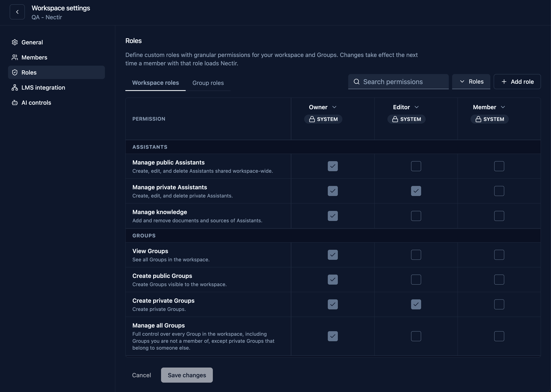Screen dimensions: 551x392
Task: Toggle Member Manage private Assistants checkbox
Action: 499,191
